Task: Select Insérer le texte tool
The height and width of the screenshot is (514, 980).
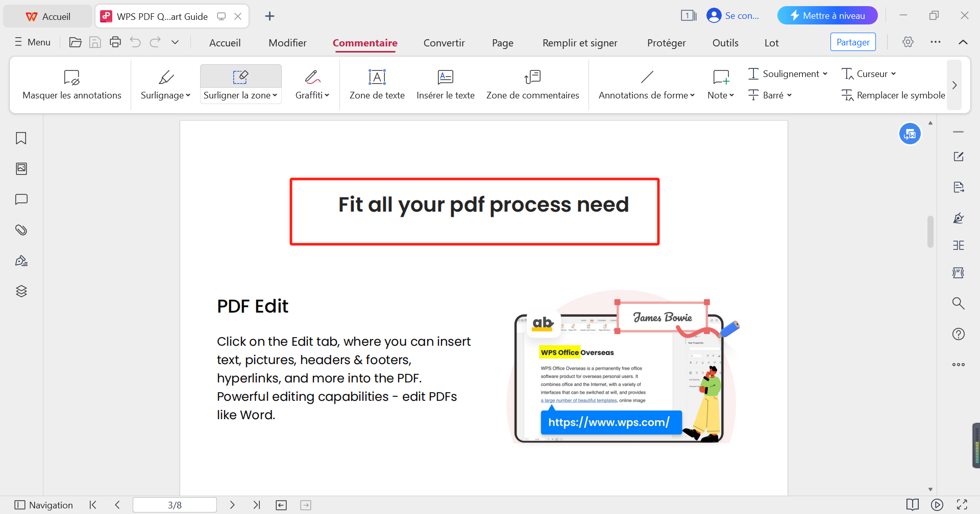Action: pos(446,85)
